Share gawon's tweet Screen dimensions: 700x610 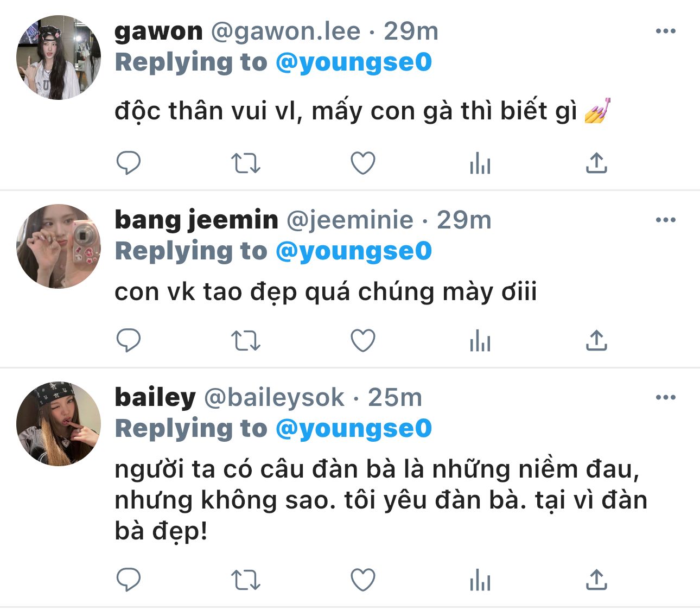[x=596, y=163]
